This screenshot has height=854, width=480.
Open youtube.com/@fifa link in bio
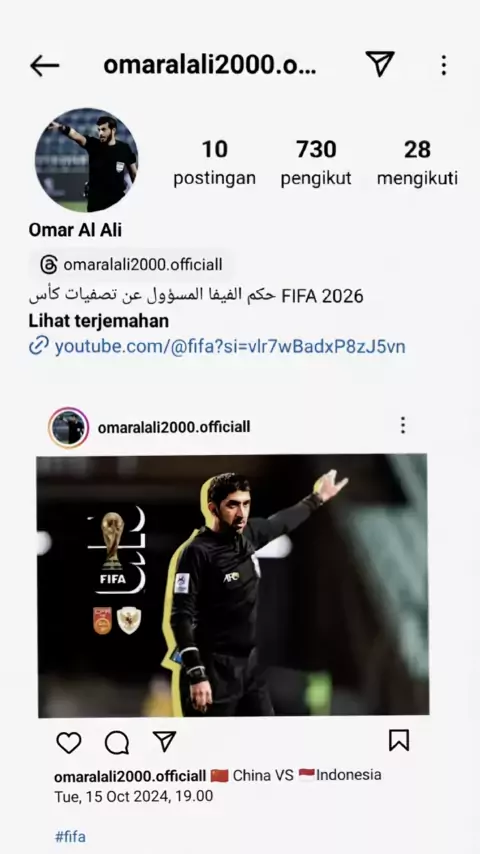[230, 346]
